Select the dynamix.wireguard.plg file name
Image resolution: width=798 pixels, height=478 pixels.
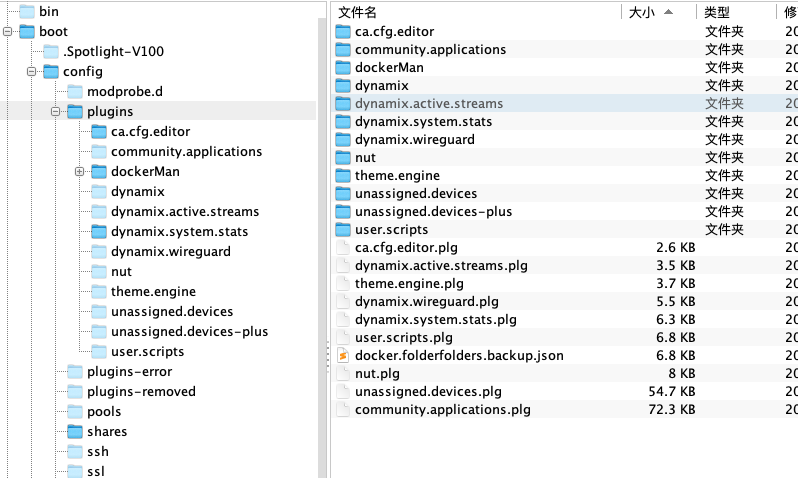pyautogui.click(x=426, y=301)
